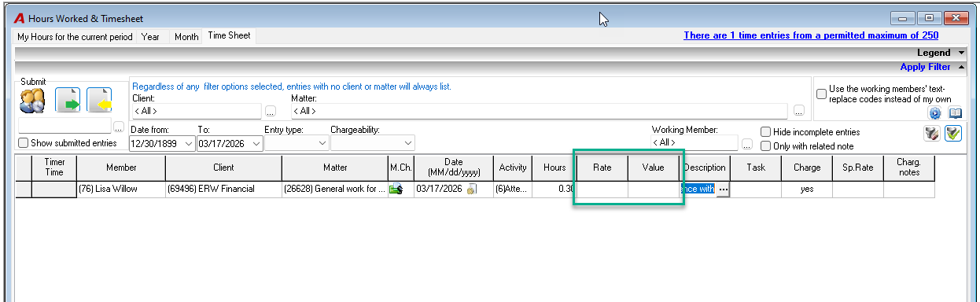Select the (76) Lisa Willow cell
The height and width of the screenshot is (302, 980).
tap(121, 189)
